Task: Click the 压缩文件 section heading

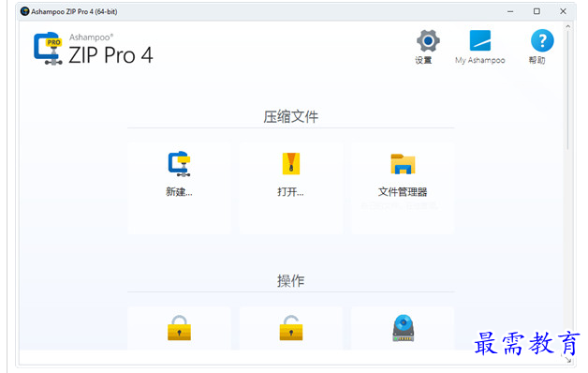Action: [x=290, y=117]
